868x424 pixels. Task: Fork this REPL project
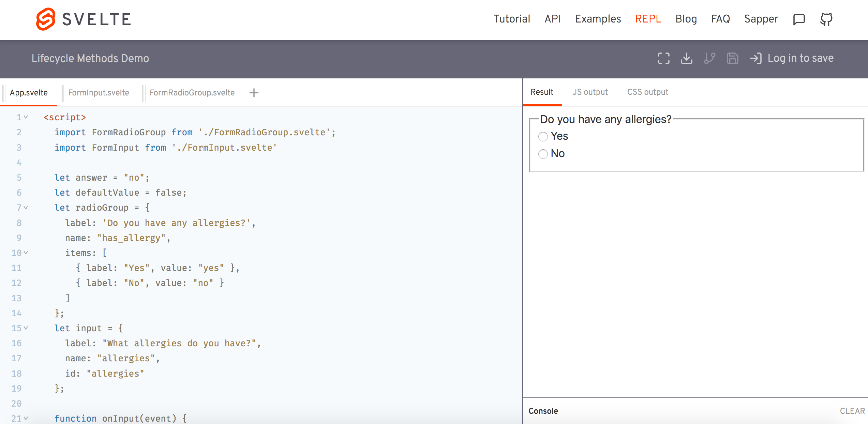tap(709, 58)
